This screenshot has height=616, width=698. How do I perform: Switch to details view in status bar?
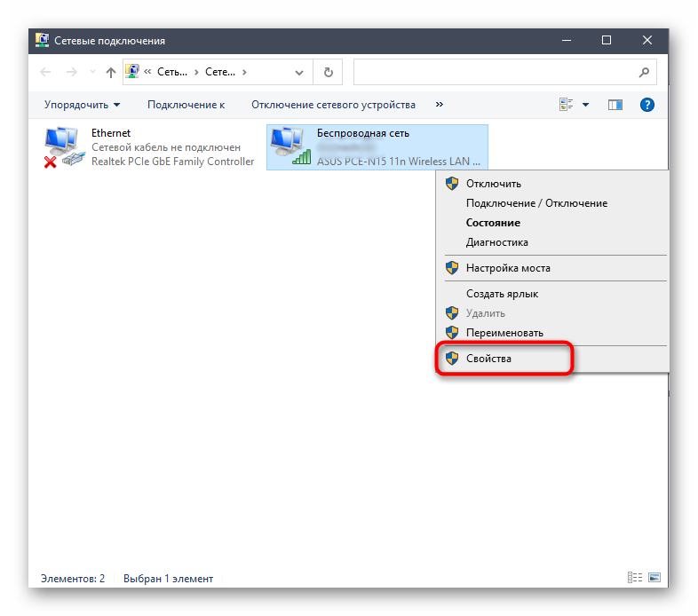coord(635,578)
